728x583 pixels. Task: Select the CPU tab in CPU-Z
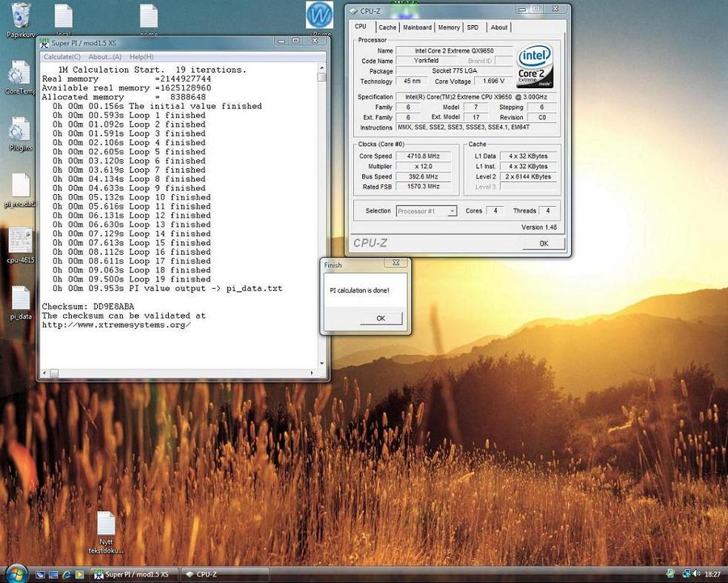(x=361, y=27)
